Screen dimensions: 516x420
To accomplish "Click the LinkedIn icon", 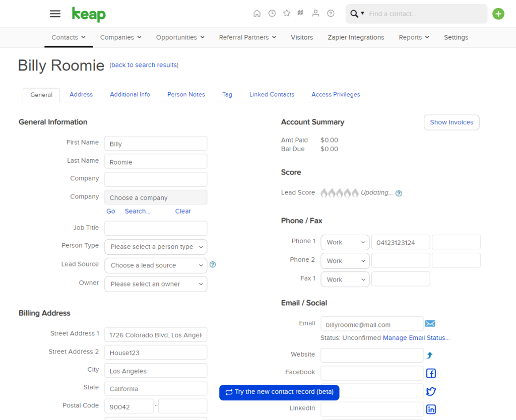I will pyautogui.click(x=431, y=409).
